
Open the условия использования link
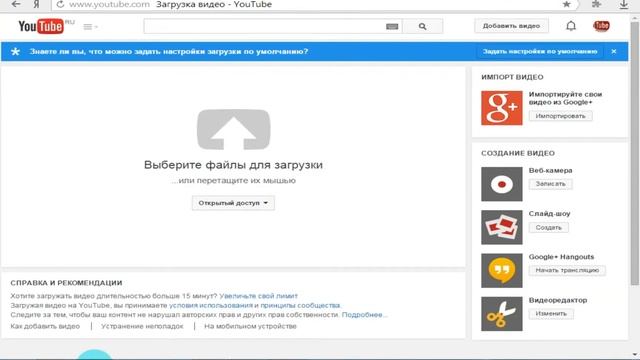[x=211, y=305]
